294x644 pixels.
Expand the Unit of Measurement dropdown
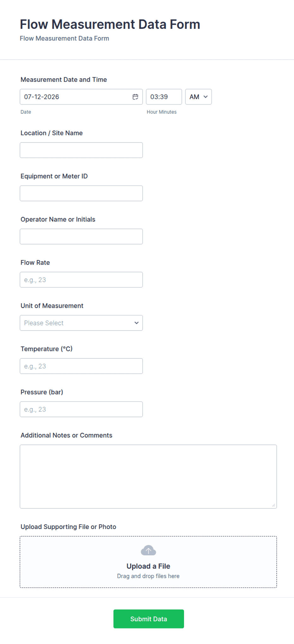pos(81,323)
